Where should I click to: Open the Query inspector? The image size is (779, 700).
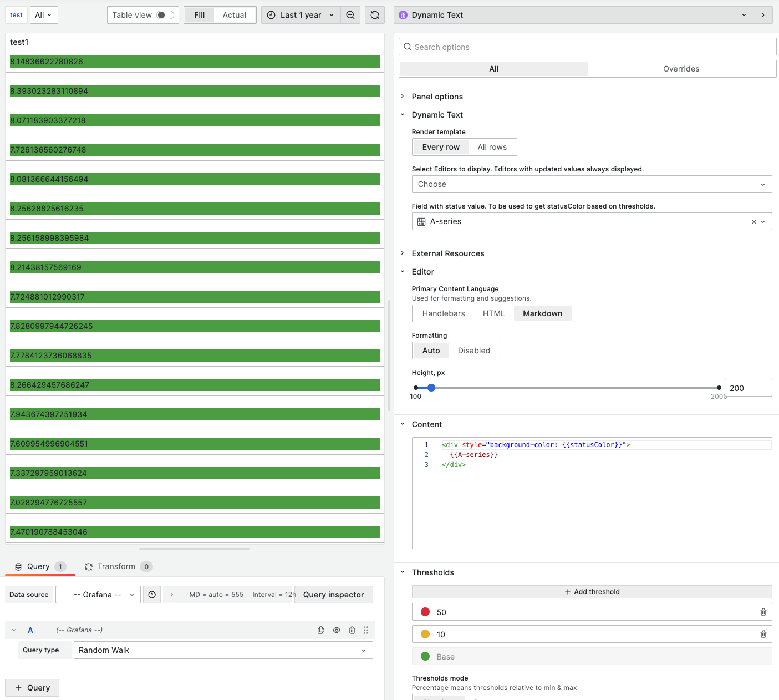(333, 595)
